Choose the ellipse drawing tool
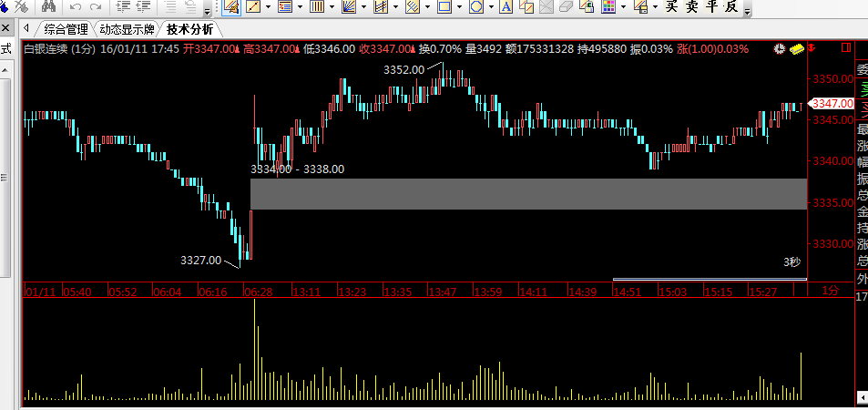 [x=475, y=7]
